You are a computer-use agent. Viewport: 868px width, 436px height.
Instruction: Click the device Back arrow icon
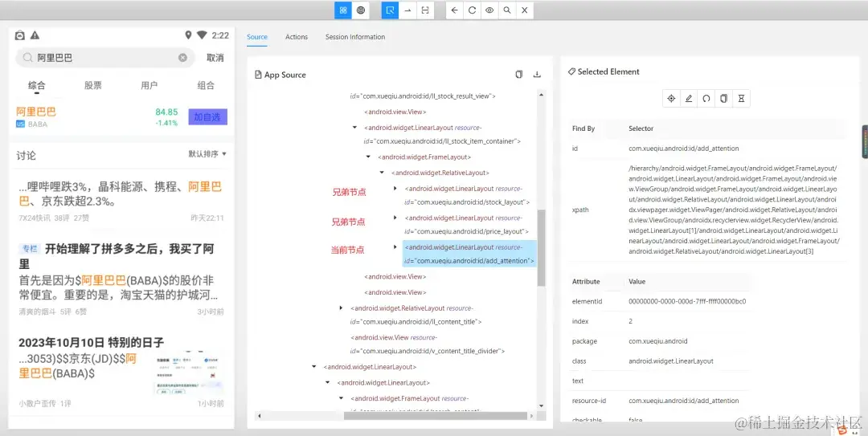454,10
